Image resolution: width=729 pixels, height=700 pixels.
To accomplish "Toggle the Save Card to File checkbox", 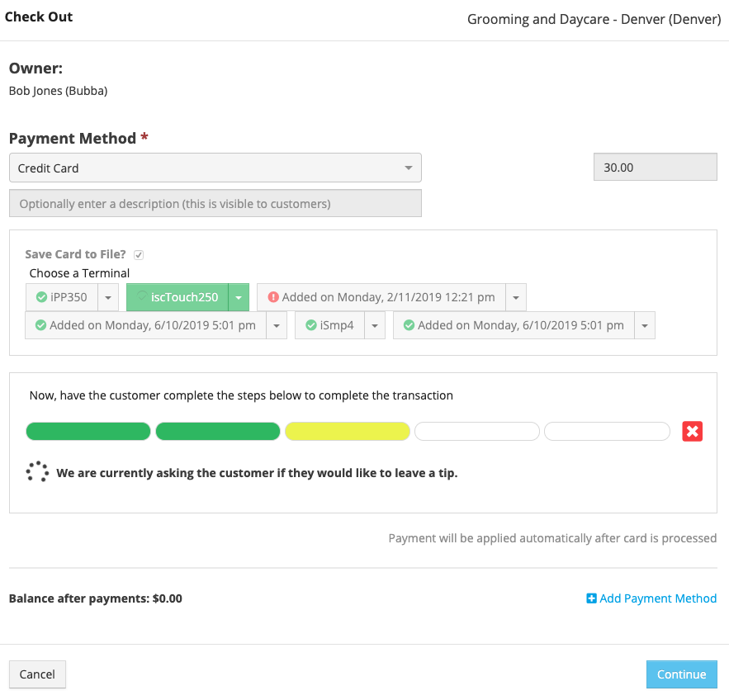I will (139, 255).
